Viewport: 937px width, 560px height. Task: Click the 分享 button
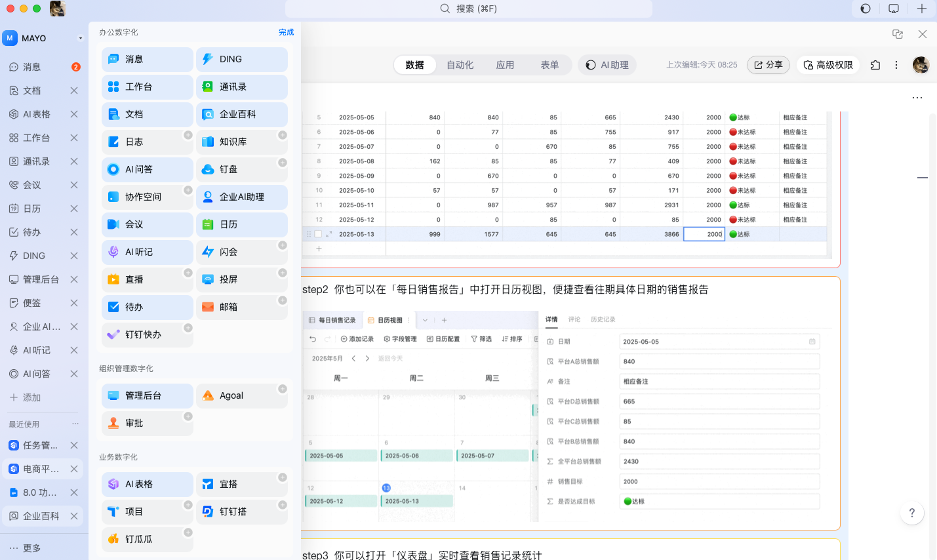768,65
